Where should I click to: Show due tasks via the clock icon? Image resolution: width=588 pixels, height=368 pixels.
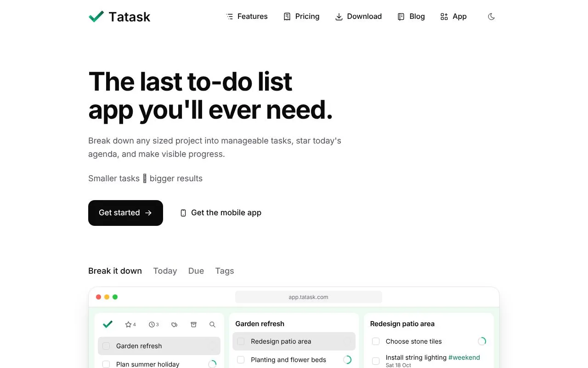[154, 324]
